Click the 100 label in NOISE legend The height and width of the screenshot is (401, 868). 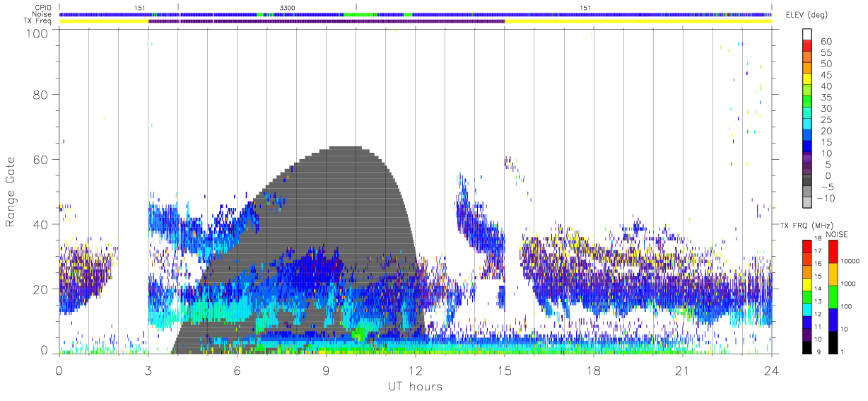(x=848, y=306)
